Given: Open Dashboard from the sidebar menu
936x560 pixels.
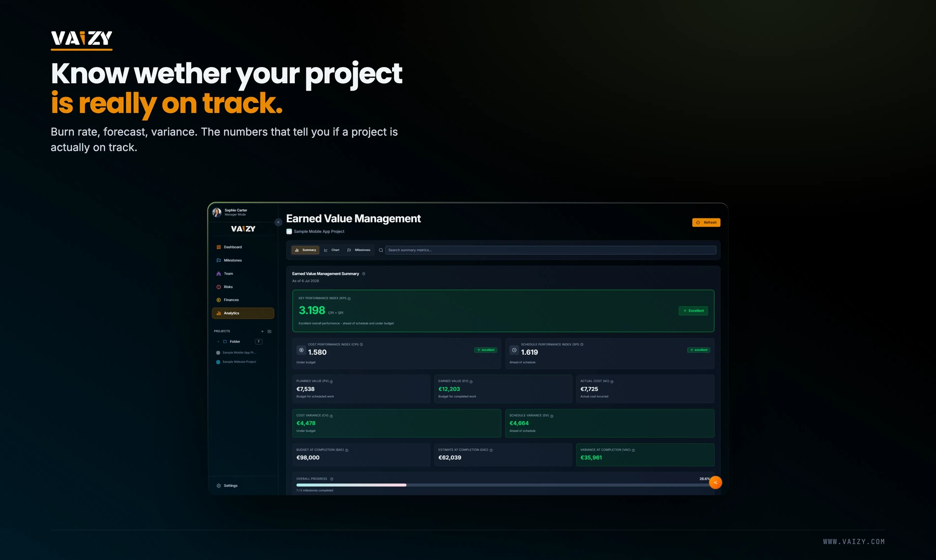Looking at the screenshot, I should coord(243,247).
